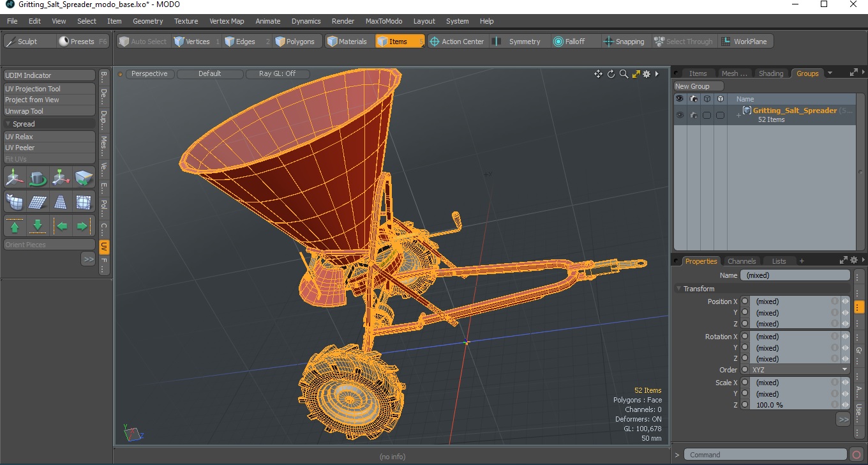Check second box in Gritting_Salt_Spreader row
868x465 pixels.
720,115
